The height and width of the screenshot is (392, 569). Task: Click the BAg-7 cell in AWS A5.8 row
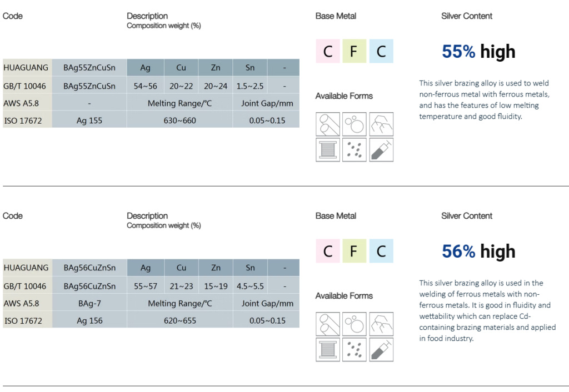click(x=89, y=303)
